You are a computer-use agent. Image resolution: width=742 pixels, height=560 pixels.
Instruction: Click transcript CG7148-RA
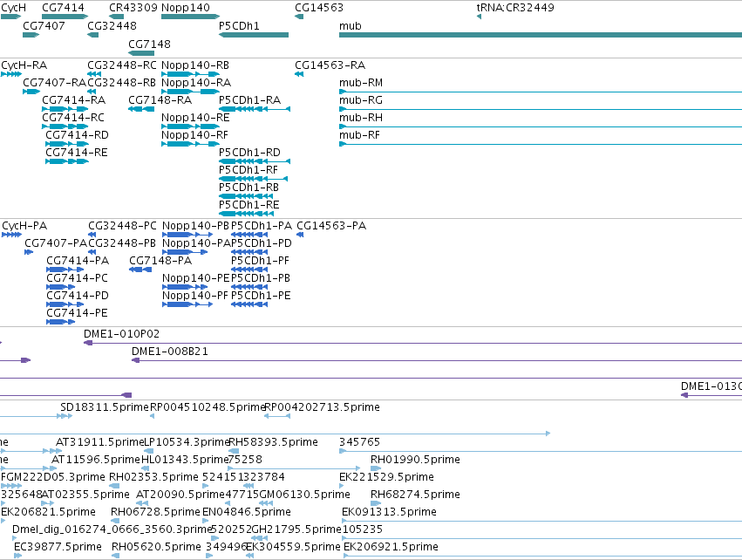click(160, 100)
